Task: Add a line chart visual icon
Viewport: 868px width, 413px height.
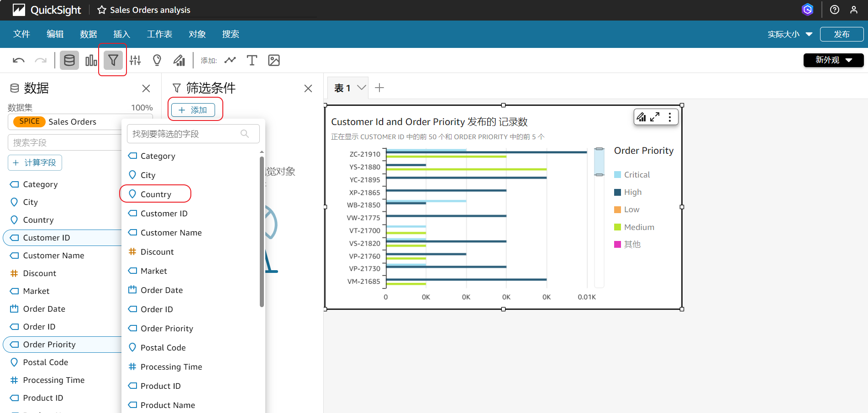Action: pos(230,60)
